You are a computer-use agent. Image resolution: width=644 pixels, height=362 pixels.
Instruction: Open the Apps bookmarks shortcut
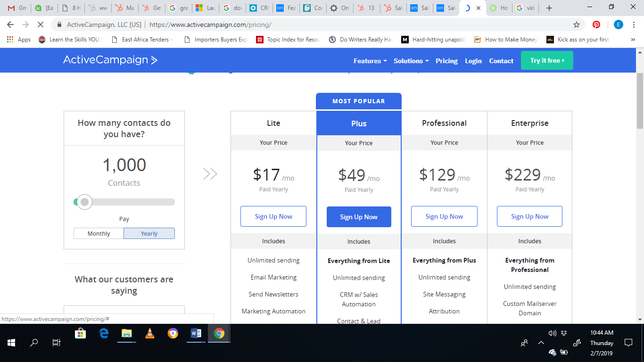click(x=19, y=40)
